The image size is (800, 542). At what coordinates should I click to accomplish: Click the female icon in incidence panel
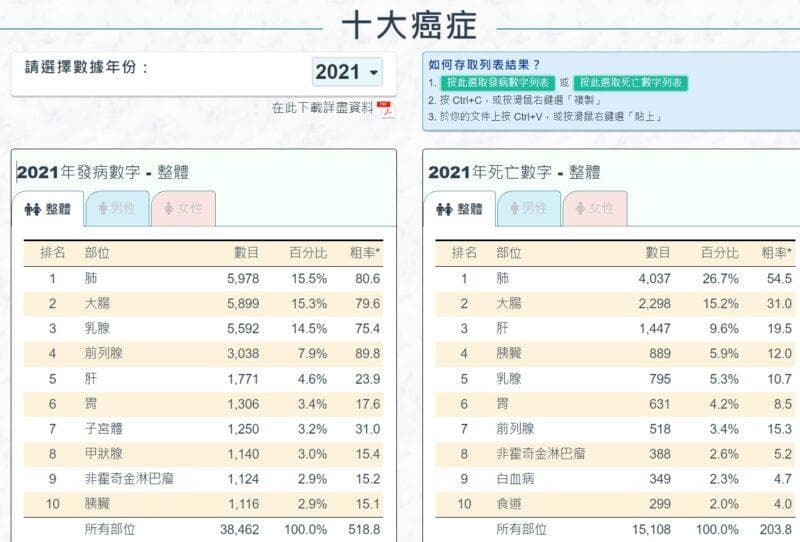[169, 208]
